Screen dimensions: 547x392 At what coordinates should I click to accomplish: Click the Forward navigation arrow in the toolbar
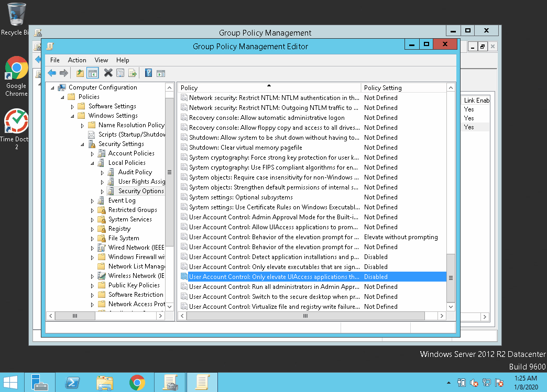pos(63,73)
